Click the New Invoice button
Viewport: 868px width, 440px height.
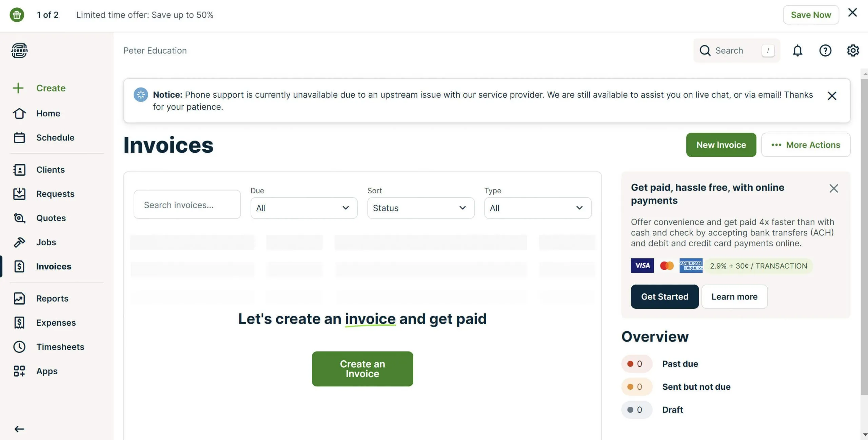coord(721,145)
